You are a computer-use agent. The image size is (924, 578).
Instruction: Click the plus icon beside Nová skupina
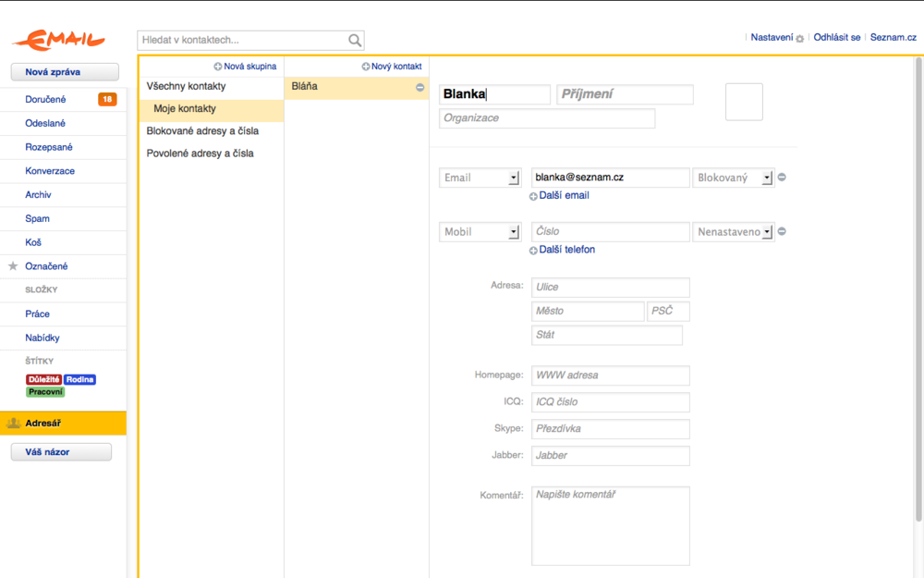tap(217, 67)
